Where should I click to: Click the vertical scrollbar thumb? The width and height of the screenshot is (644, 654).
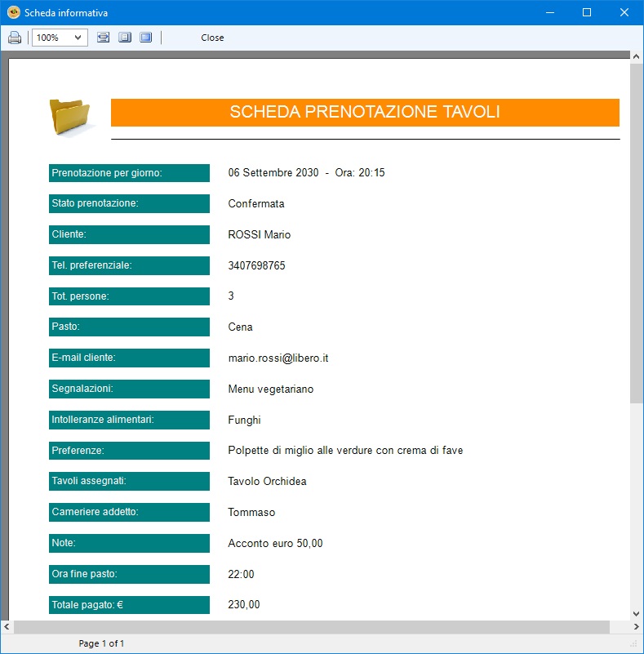coord(636,234)
